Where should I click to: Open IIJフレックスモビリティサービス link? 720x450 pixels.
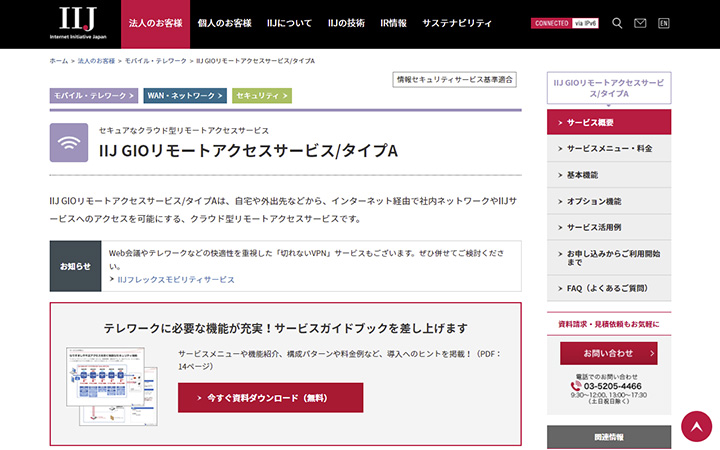[176, 280]
